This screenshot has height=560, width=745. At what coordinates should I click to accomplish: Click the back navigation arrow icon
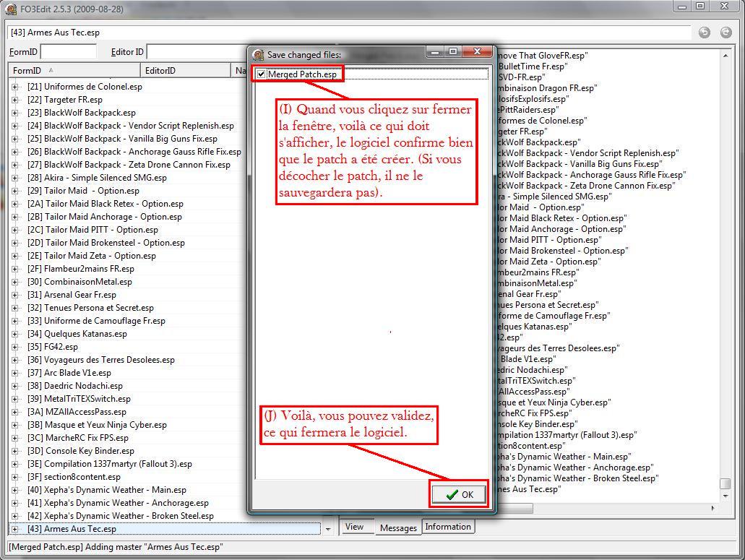[705, 33]
